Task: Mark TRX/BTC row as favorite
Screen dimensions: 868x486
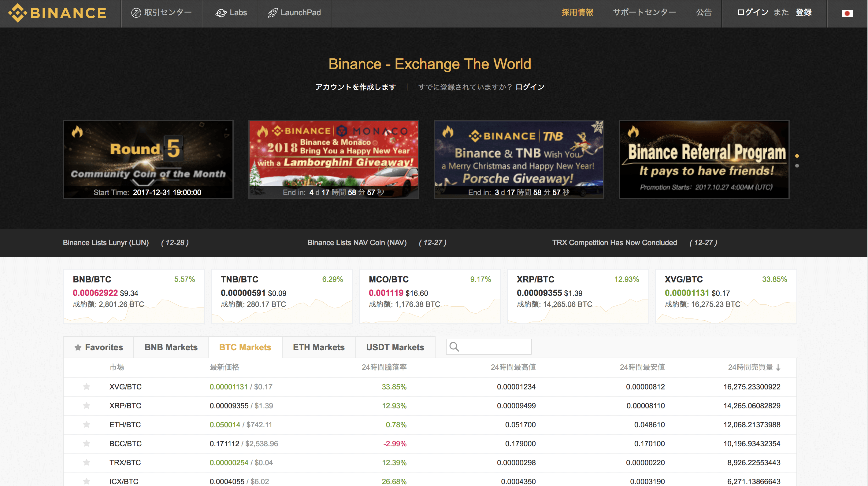Action: (87, 462)
